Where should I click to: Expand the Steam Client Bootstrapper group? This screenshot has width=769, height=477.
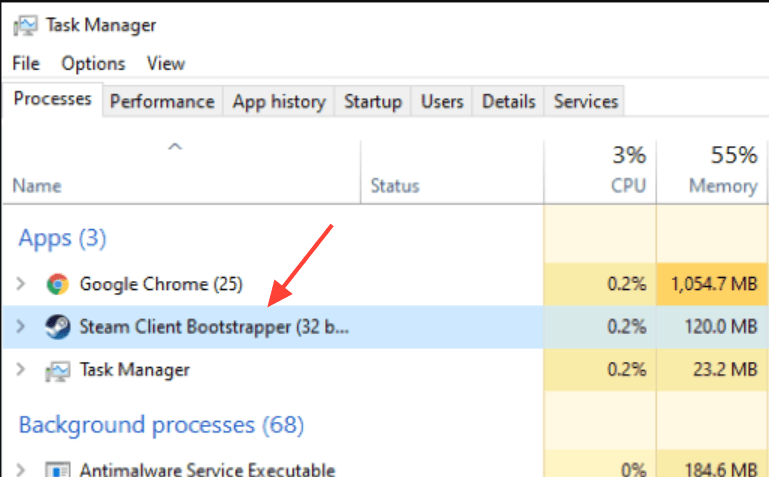click(21, 327)
